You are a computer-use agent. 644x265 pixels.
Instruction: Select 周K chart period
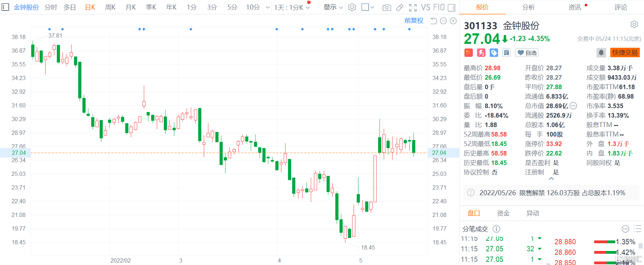(x=110, y=7)
